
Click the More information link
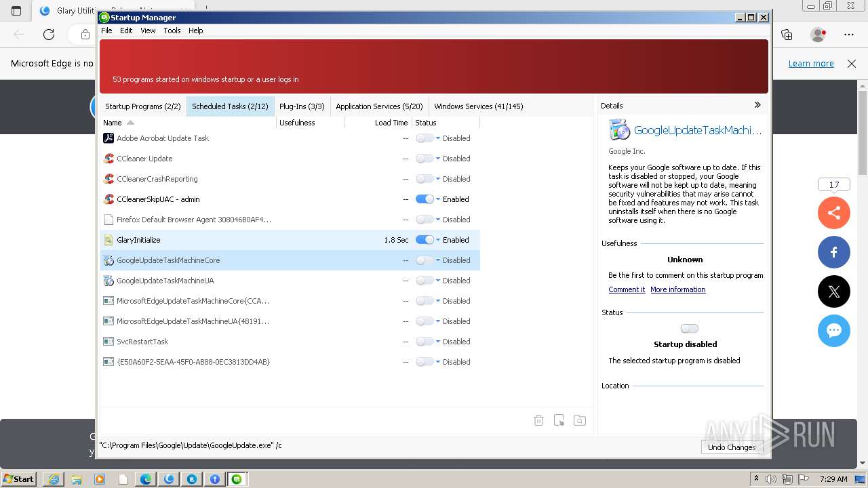pos(678,289)
